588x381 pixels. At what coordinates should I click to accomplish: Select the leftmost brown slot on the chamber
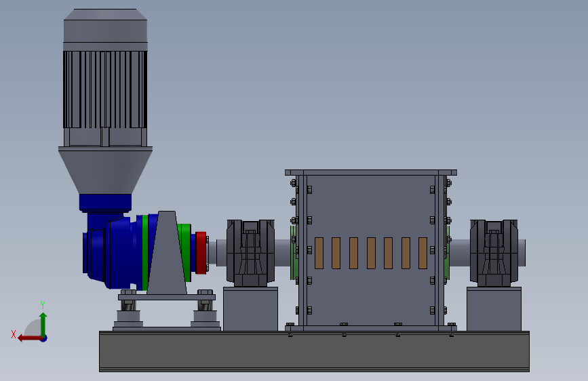click(x=319, y=253)
